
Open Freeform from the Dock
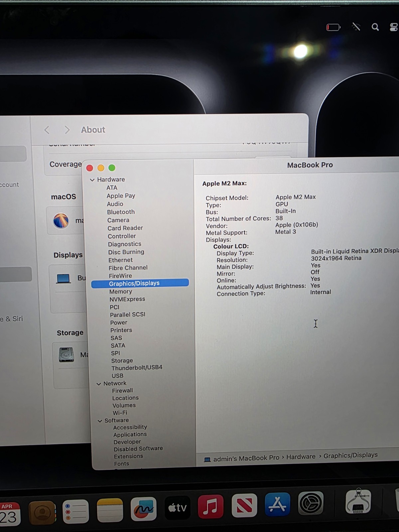144,509
